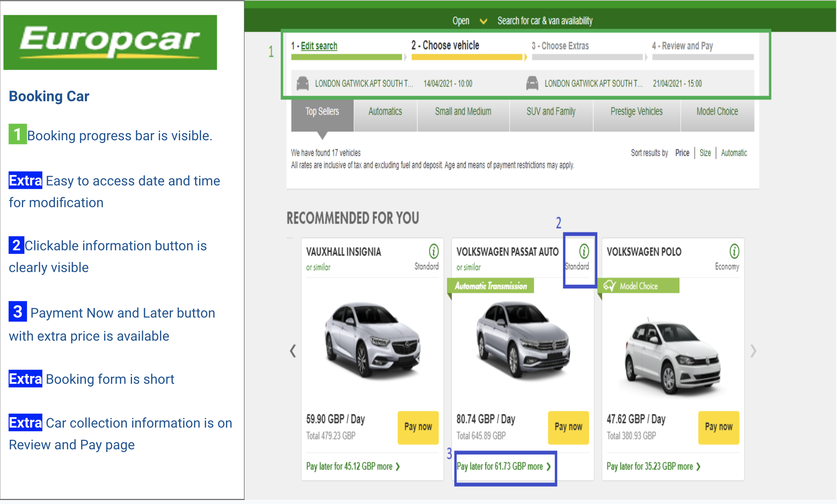Expand the Open search chevron
The image size is (837, 504).
click(483, 21)
